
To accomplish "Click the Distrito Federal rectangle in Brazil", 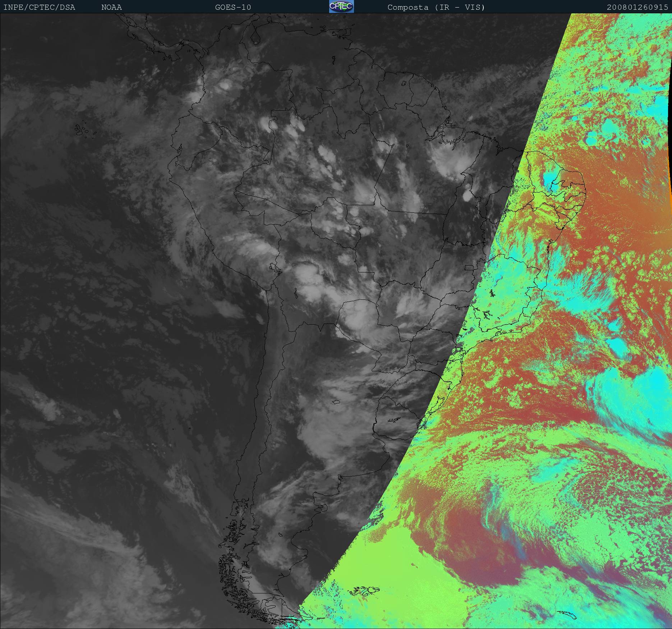I will coord(469,267).
